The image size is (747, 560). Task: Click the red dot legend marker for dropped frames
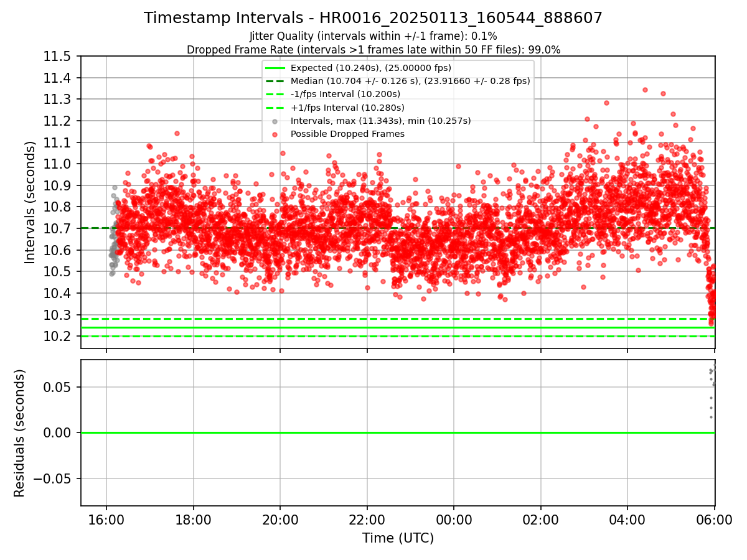pos(275,134)
